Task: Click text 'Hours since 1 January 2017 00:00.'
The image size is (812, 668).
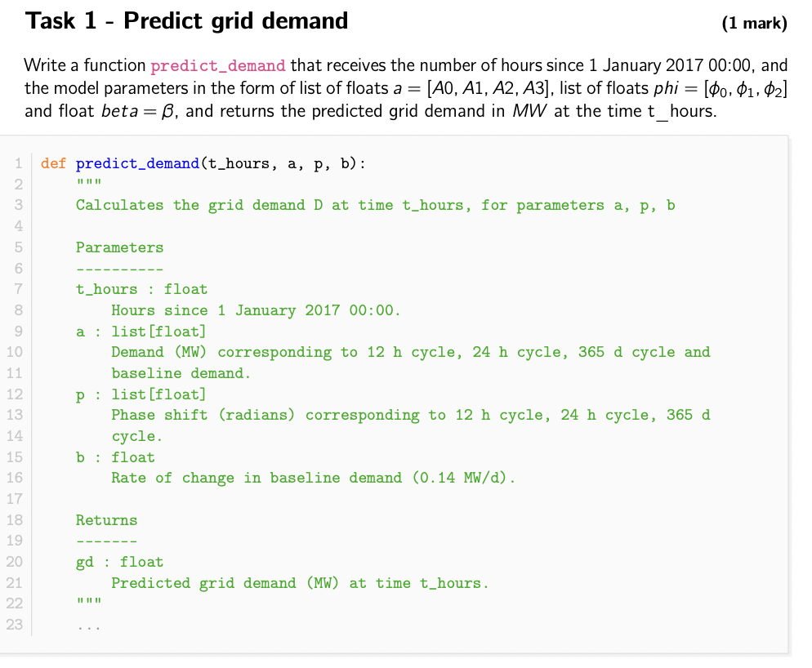Action: point(256,310)
